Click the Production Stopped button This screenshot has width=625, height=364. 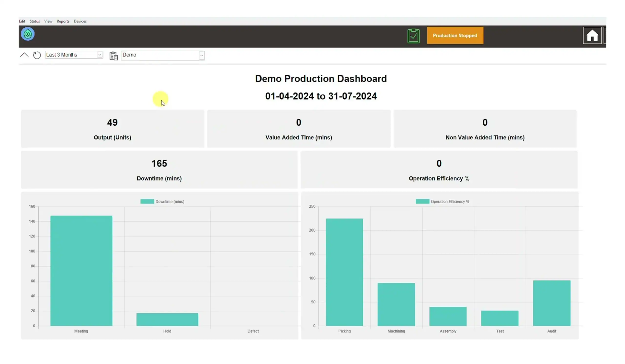455,35
